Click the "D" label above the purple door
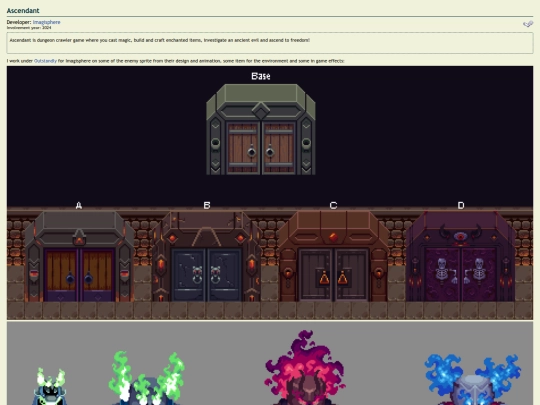 461,206
